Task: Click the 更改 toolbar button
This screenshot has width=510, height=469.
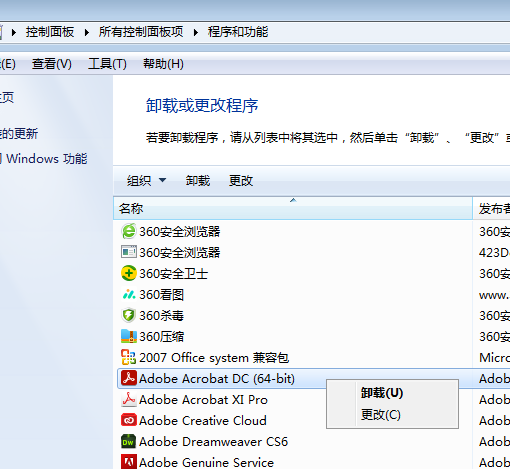Action: point(241,181)
